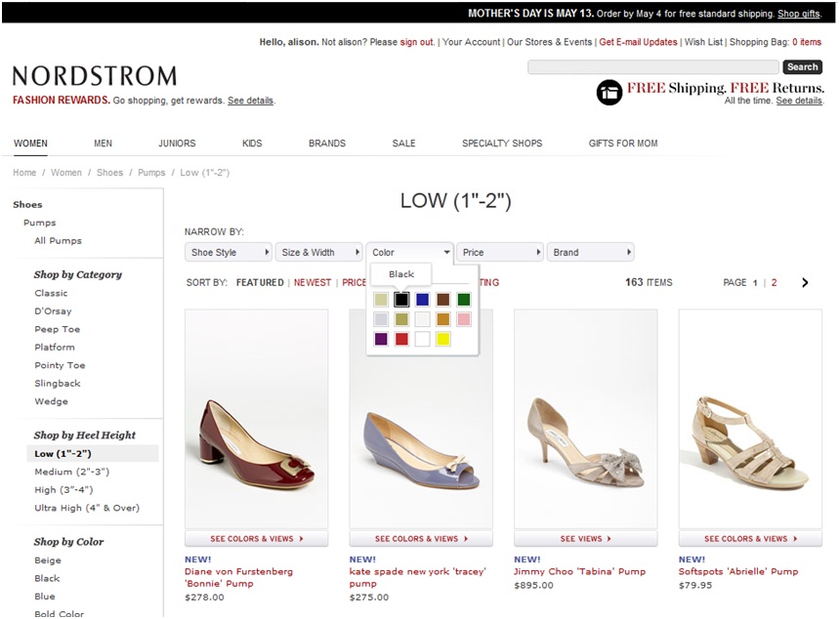Viewport: 840px width, 619px height.
Task: Choose the blue color swatch
Action: pos(422,300)
